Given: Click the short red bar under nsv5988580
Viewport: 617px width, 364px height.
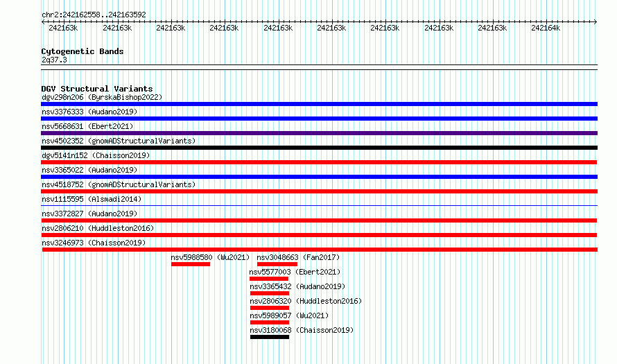Looking at the screenshot, I should coord(191,264).
